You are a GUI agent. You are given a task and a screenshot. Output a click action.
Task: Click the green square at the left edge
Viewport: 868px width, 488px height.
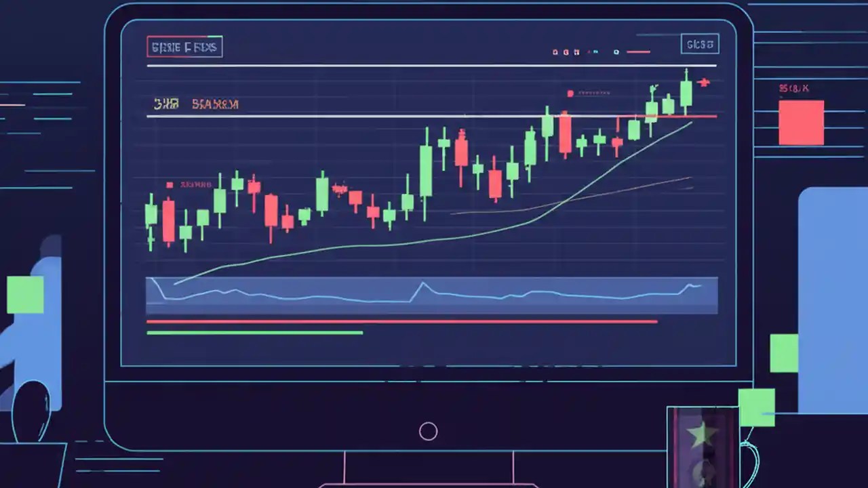pos(26,294)
